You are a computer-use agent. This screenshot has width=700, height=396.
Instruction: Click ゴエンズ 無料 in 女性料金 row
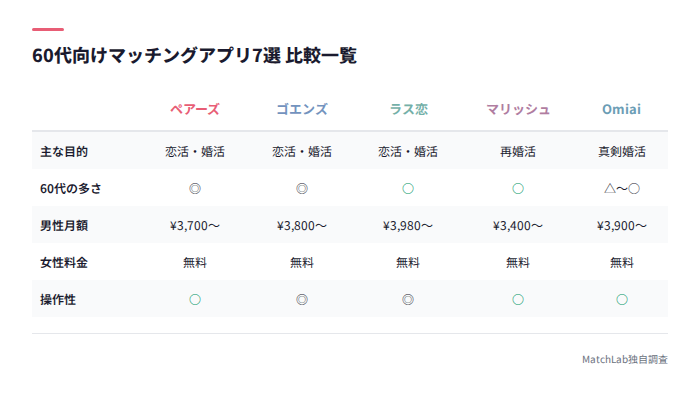(x=302, y=263)
